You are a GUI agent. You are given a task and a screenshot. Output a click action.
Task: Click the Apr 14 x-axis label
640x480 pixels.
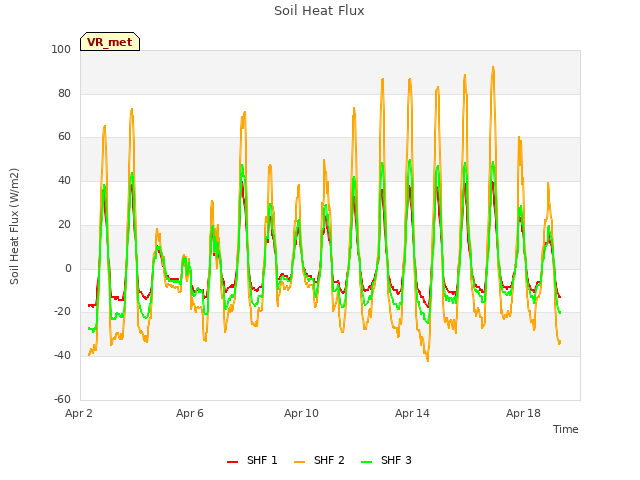coord(412,413)
